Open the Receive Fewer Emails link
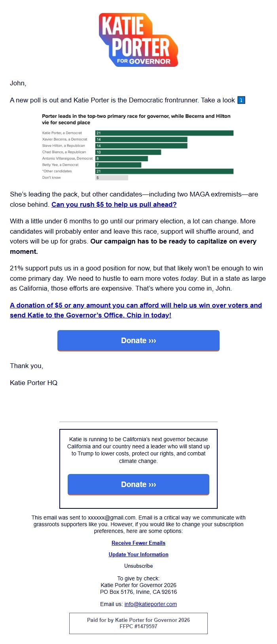 138,543
